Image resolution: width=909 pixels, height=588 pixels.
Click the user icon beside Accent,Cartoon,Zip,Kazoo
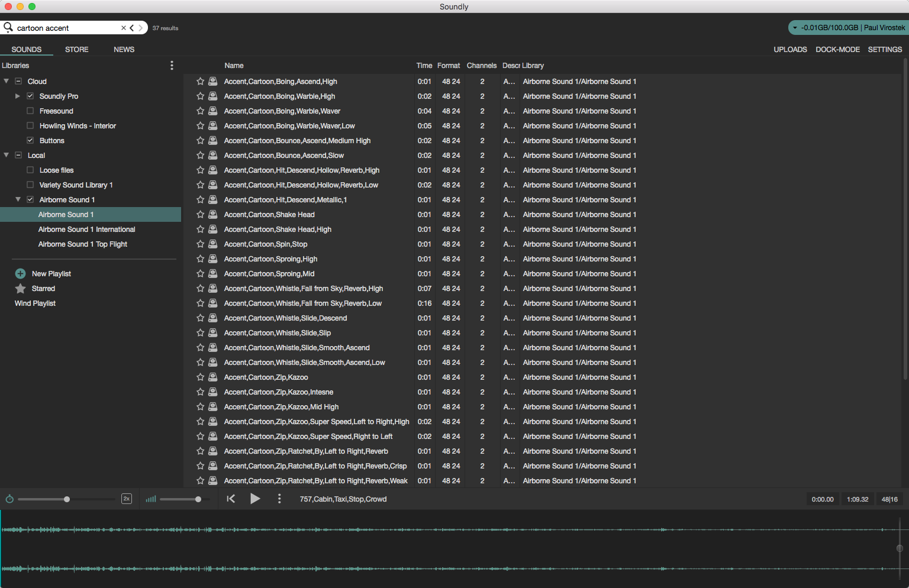tap(212, 377)
